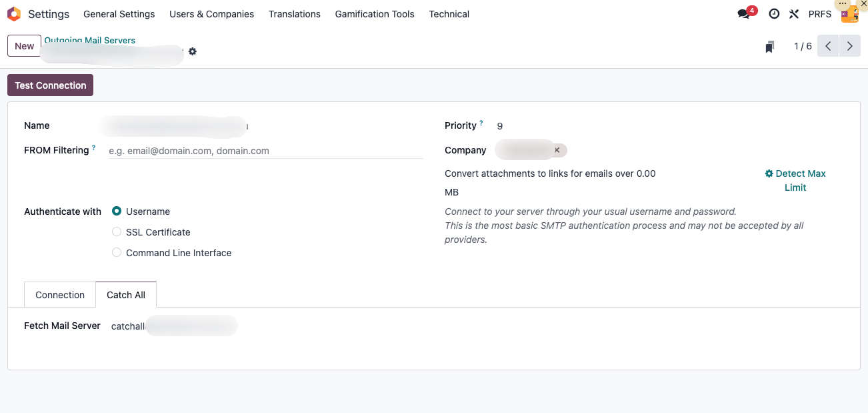The image size is (868, 413).
Task: Switch to the Connection tab
Action: (60, 295)
